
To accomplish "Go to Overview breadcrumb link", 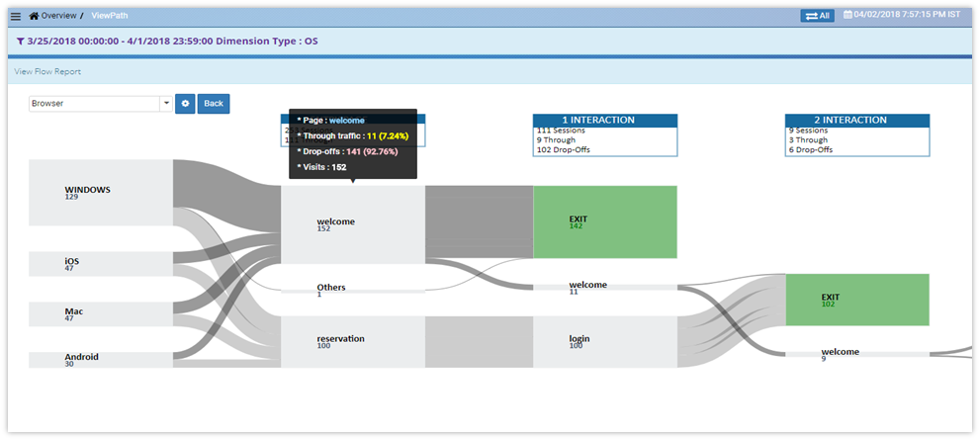I will click(x=58, y=16).
